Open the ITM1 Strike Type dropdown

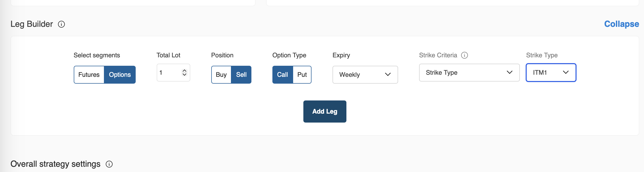(x=551, y=73)
